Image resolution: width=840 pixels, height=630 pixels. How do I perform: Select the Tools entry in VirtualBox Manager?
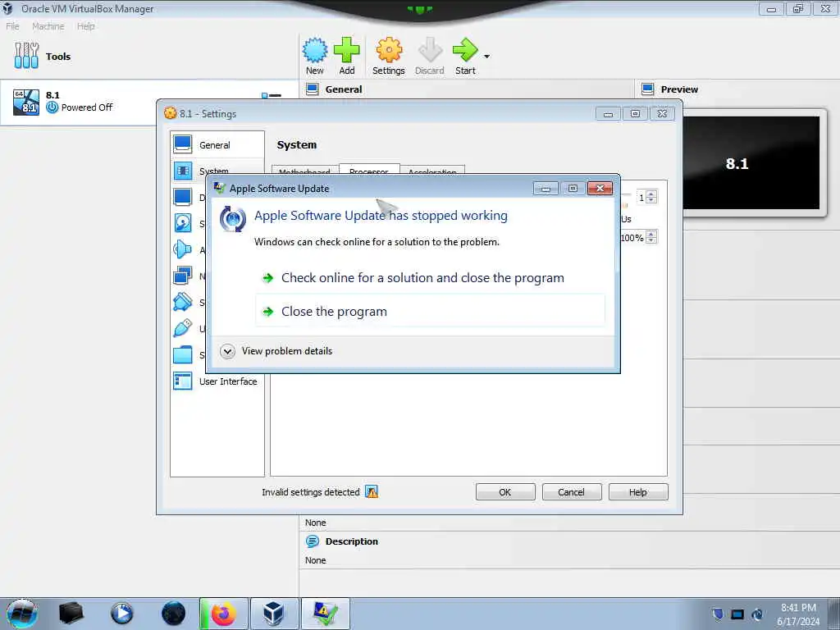tap(149, 57)
